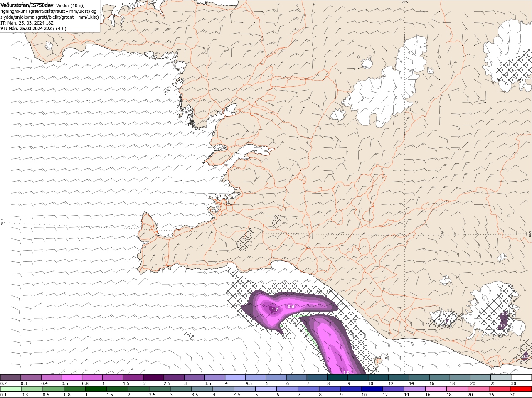Click the dark blue 10 swatch, lower legend row

[x=372, y=389]
